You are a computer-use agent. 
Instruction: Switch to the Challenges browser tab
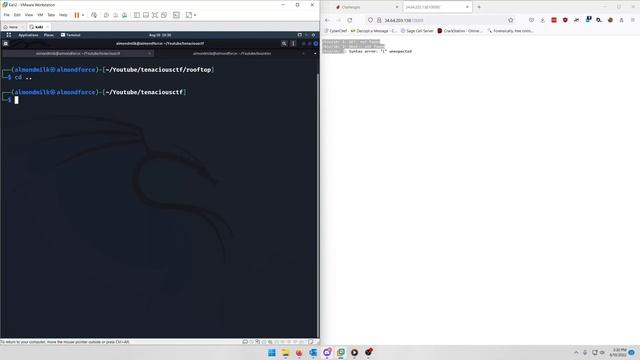click(x=366, y=7)
